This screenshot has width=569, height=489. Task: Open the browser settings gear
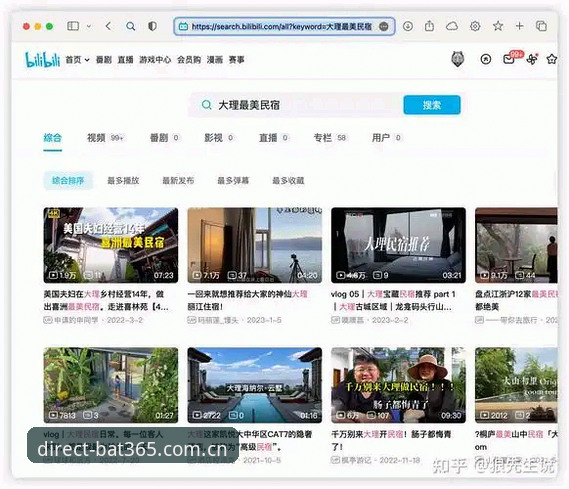pyautogui.click(x=475, y=26)
